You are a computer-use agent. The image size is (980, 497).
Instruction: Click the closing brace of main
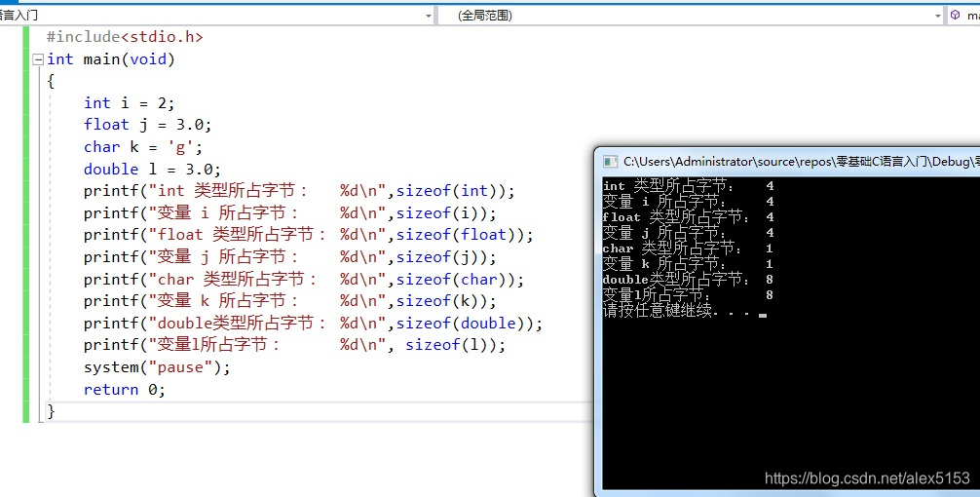click(x=51, y=411)
